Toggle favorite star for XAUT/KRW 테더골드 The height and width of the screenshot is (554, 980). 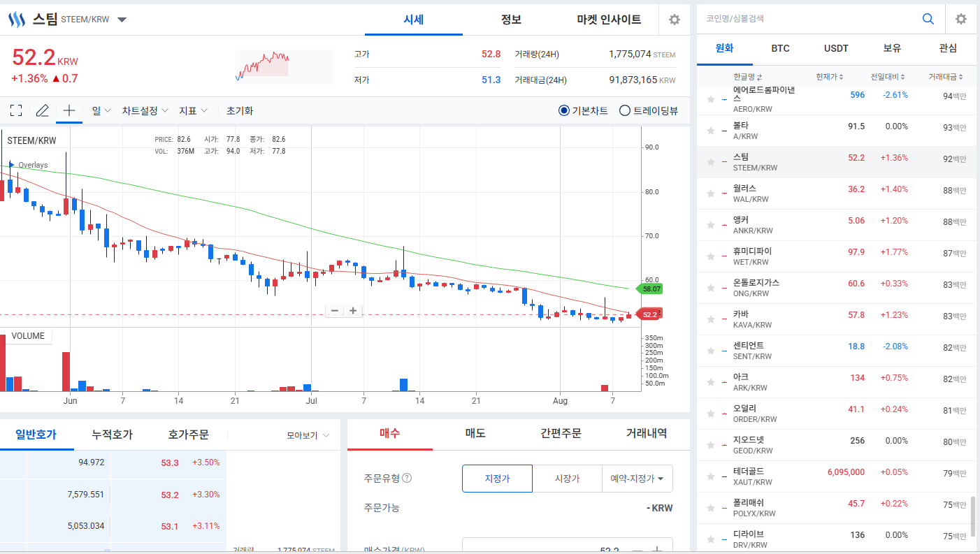[x=711, y=476]
